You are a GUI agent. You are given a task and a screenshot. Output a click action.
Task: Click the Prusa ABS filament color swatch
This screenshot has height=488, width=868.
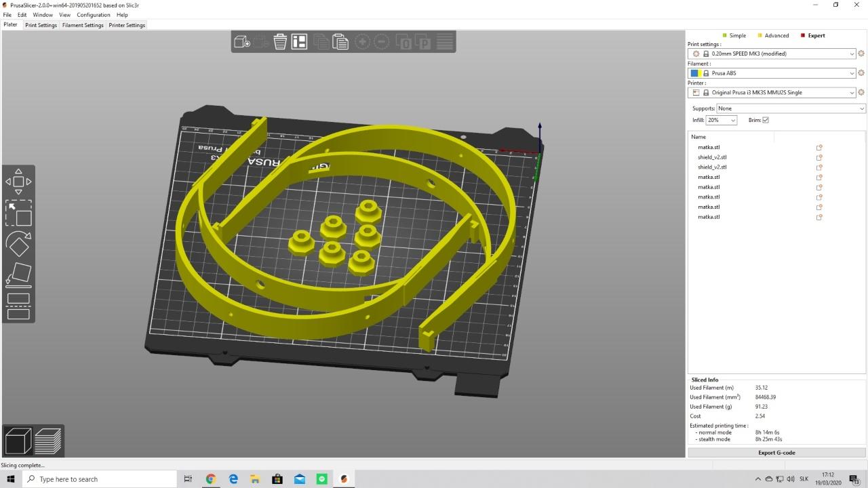(695, 73)
